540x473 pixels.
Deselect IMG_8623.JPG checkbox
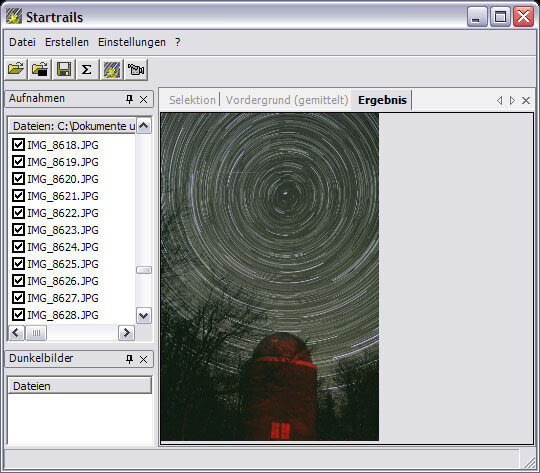pos(18,229)
